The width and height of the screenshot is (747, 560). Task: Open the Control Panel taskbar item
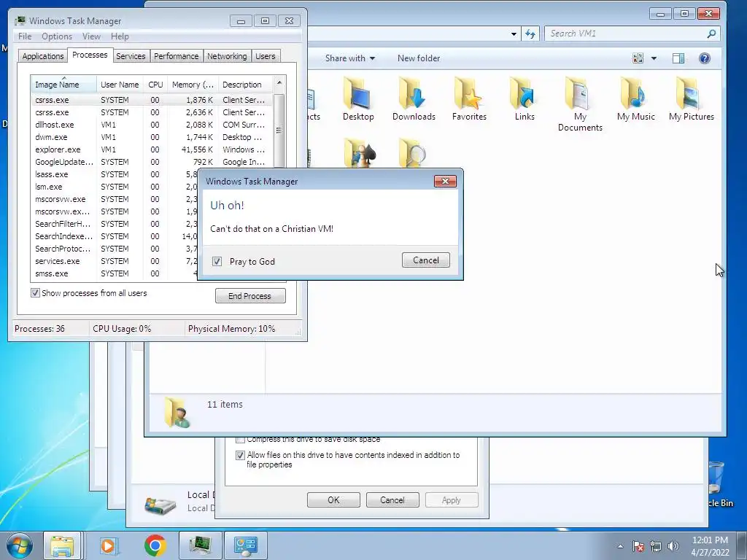coord(246,545)
